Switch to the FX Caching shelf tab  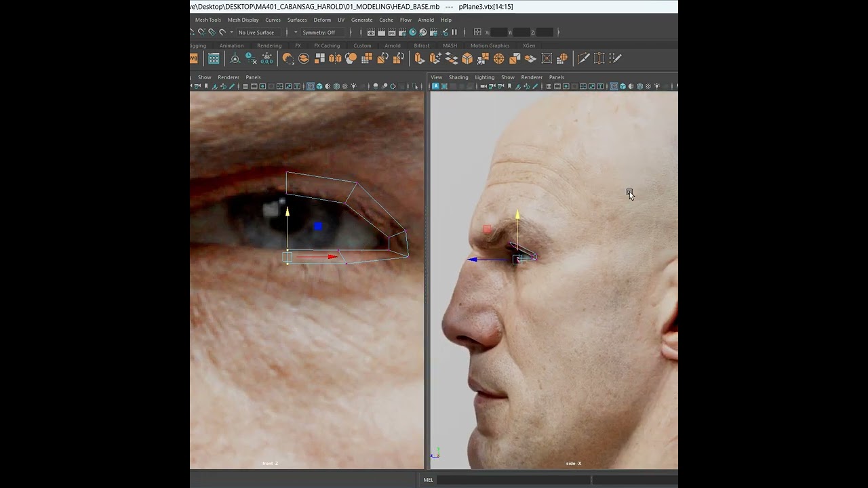327,45
